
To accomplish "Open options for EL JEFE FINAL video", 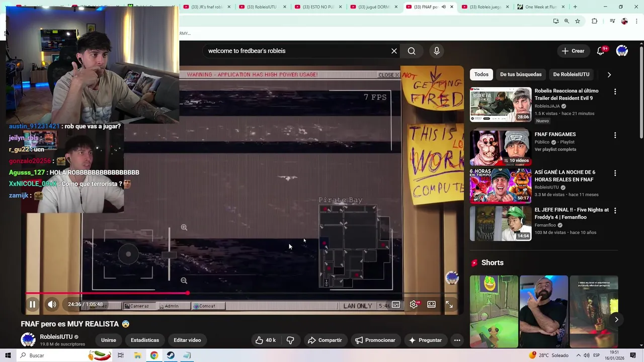I will click(615, 211).
